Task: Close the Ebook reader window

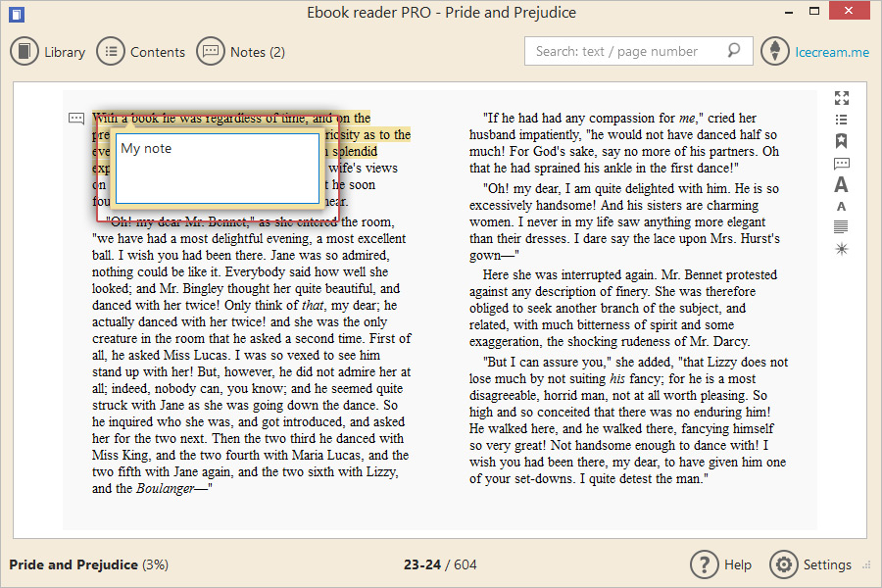Action: [x=850, y=11]
